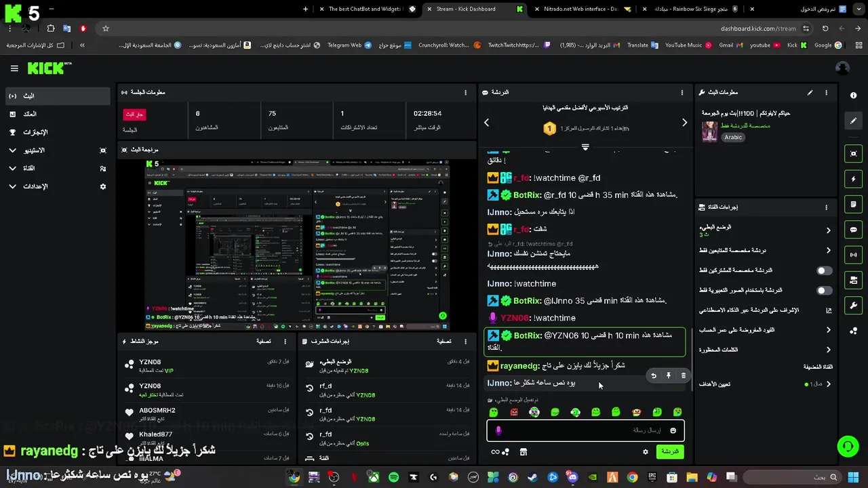
Task: Open activity feed panel three-dot menu
Action: pyautogui.click(x=285, y=342)
